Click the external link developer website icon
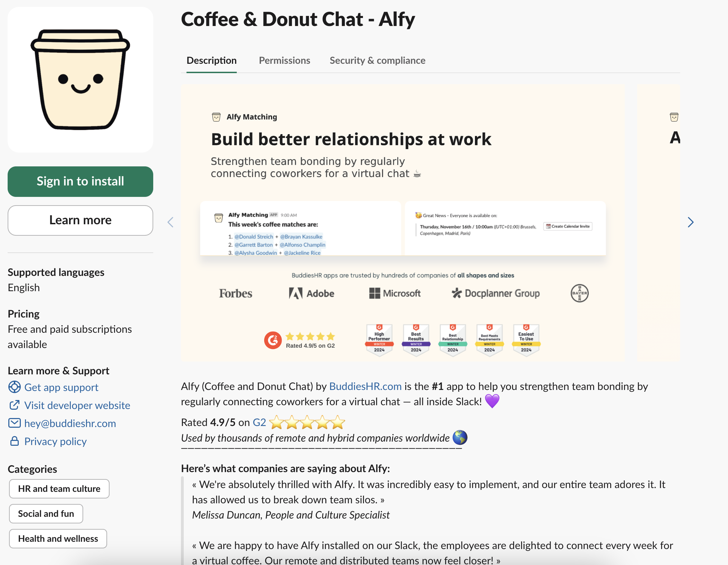 [14, 405]
